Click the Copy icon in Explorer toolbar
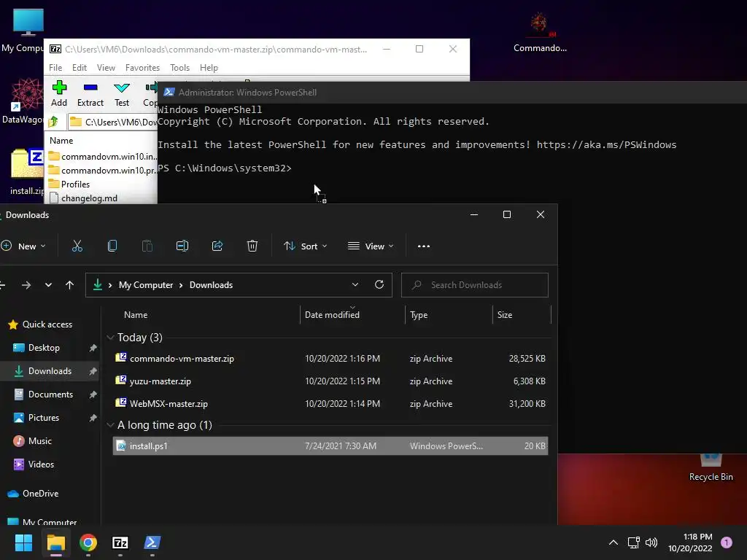The image size is (747, 560). 112,246
